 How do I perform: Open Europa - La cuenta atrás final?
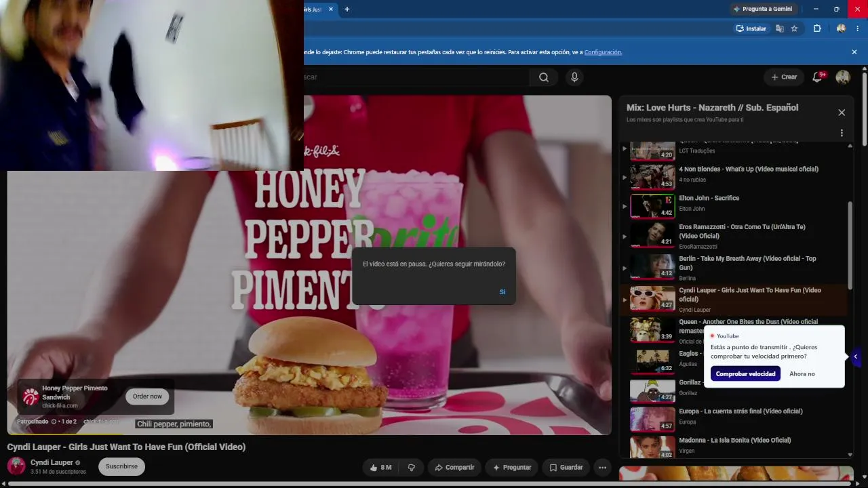click(741, 411)
